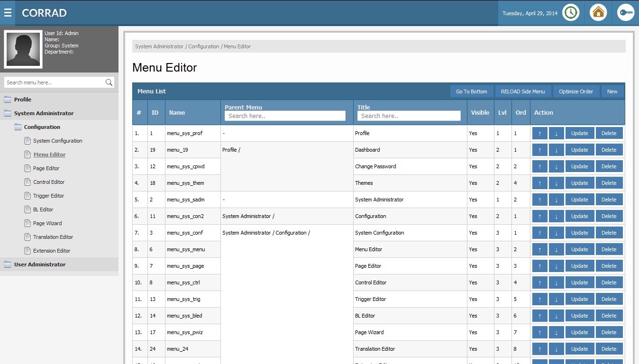Click the clock icon in header

pyautogui.click(x=571, y=13)
